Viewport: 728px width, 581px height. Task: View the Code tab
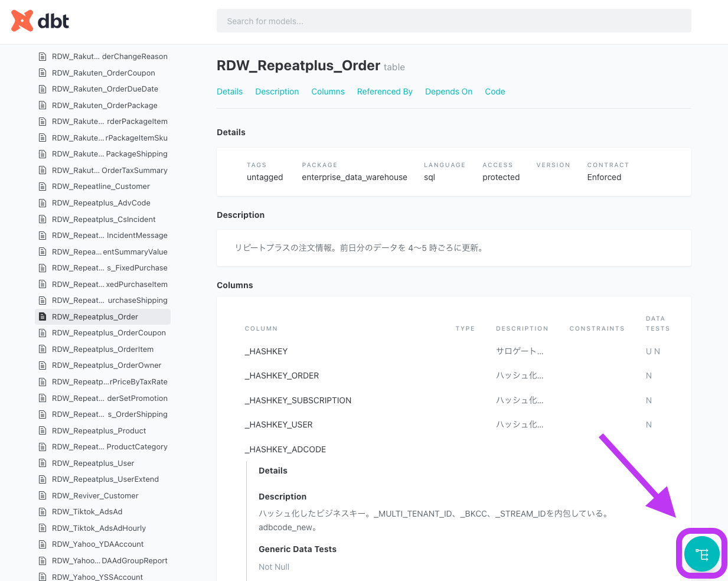pyautogui.click(x=495, y=92)
